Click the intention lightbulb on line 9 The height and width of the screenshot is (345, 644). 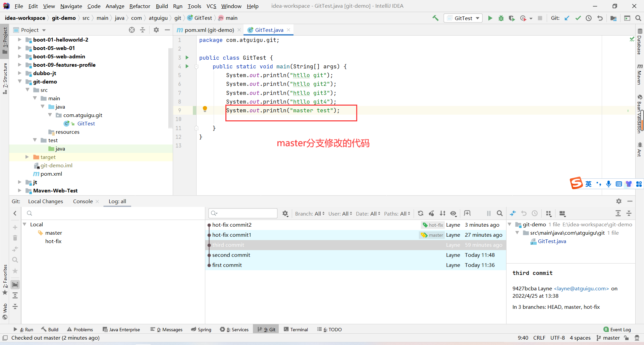[205, 109]
